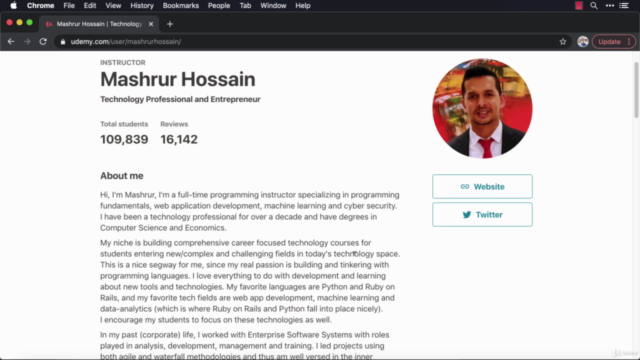Viewport: 640px width, 360px height.
Task: Open the History menu
Action: click(142, 6)
